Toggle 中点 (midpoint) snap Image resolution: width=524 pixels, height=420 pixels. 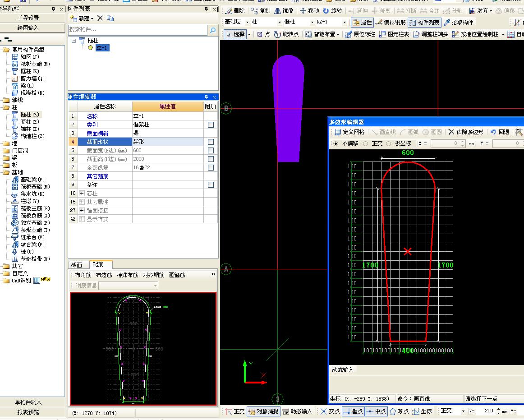[376, 411]
